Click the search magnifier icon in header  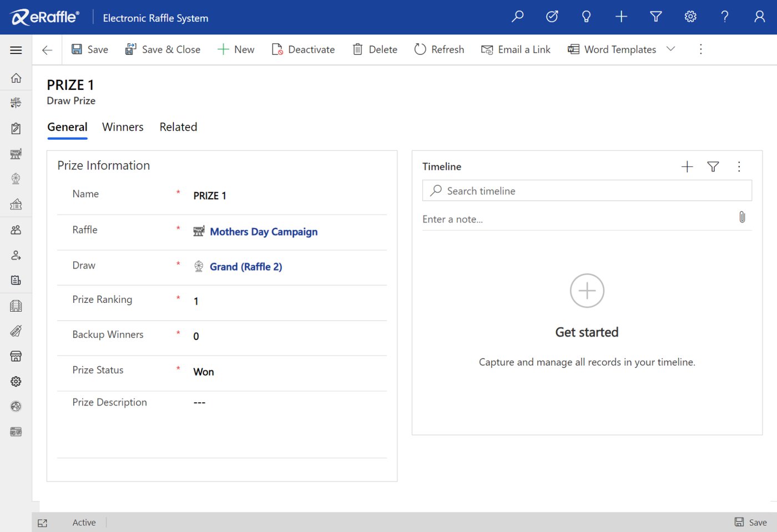[517, 17]
